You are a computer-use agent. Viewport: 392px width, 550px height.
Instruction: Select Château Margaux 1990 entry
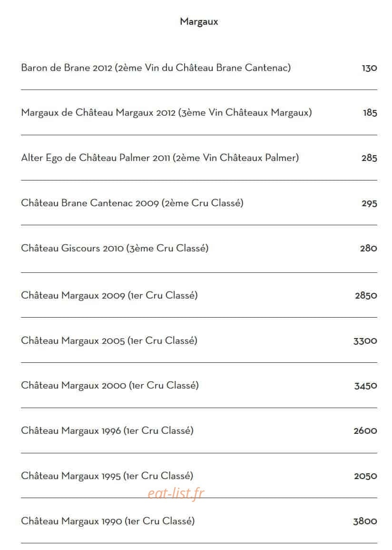tap(108, 521)
